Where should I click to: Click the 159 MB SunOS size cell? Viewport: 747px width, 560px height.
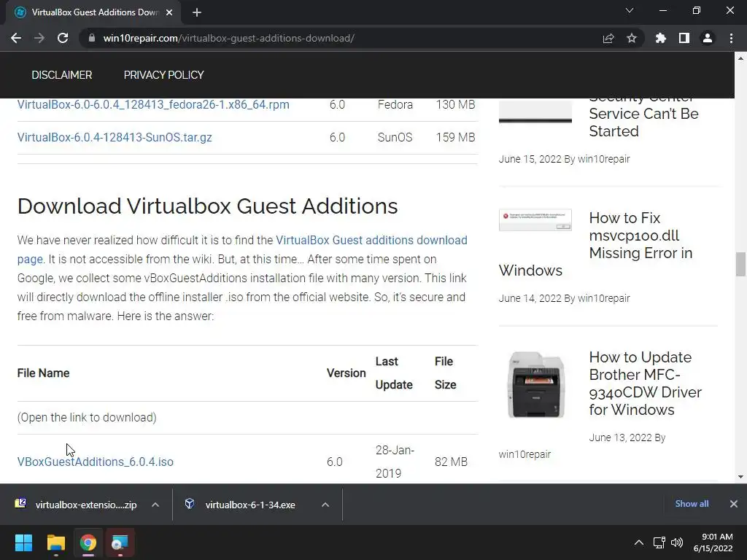[455, 138]
